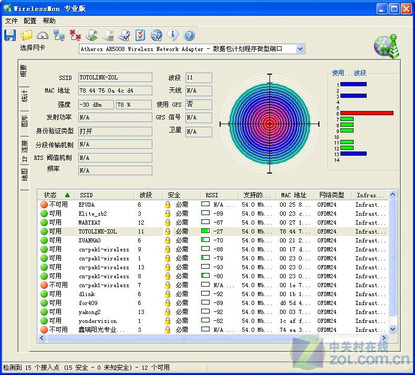The image size is (415, 375).
Task: Click the log icon with green play arrow
Action: click(92, 35)
